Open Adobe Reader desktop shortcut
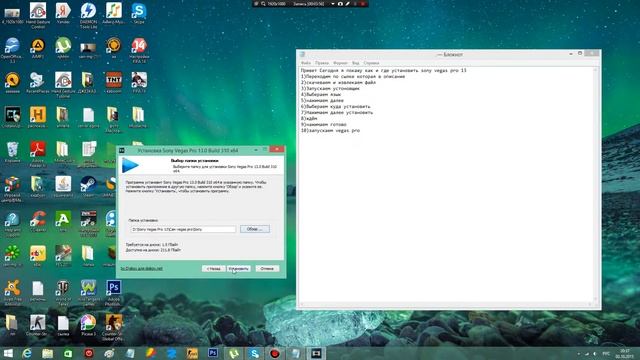Screen dimensions: 640x360 tap(38, 154)
